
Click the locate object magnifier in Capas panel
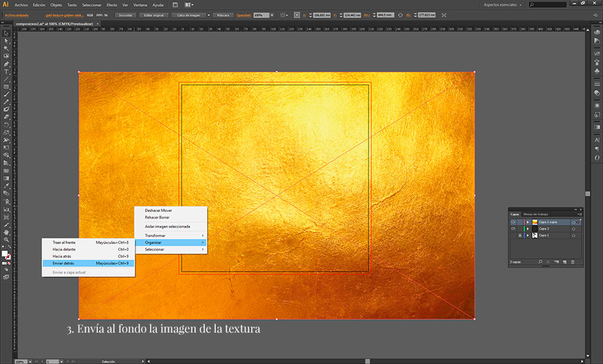coord(541,262)
